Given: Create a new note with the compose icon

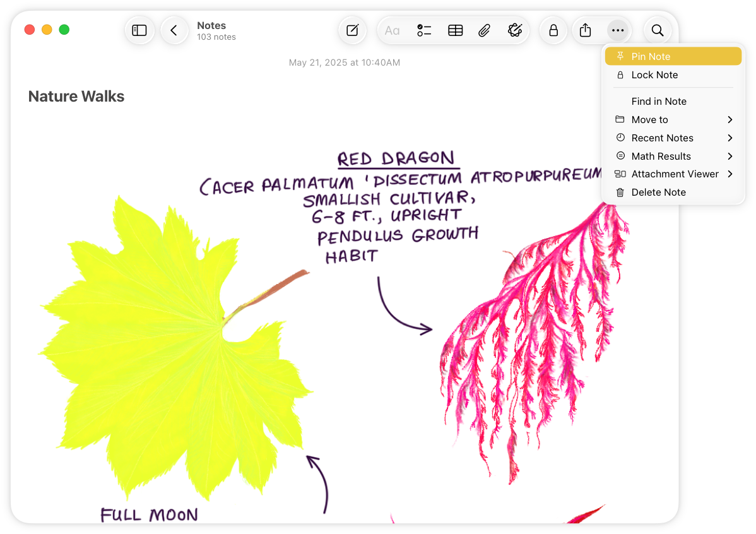Looking at the screenshot, I should (x=352, y=30).
